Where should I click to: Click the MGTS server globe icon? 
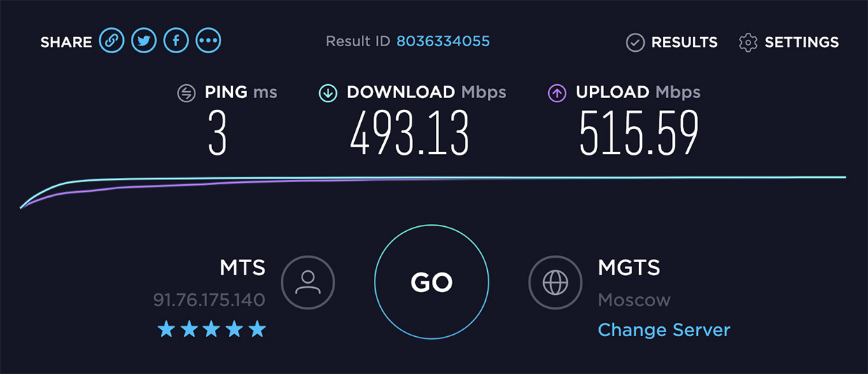555,282
